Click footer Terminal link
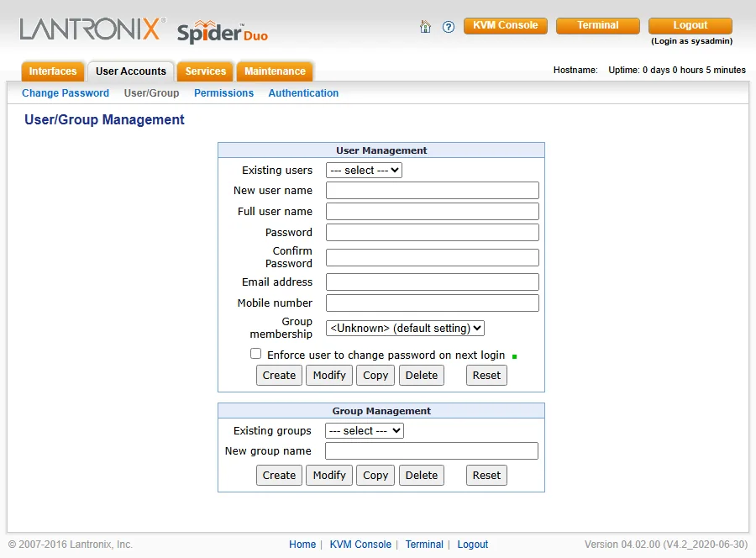 point(424,545)
